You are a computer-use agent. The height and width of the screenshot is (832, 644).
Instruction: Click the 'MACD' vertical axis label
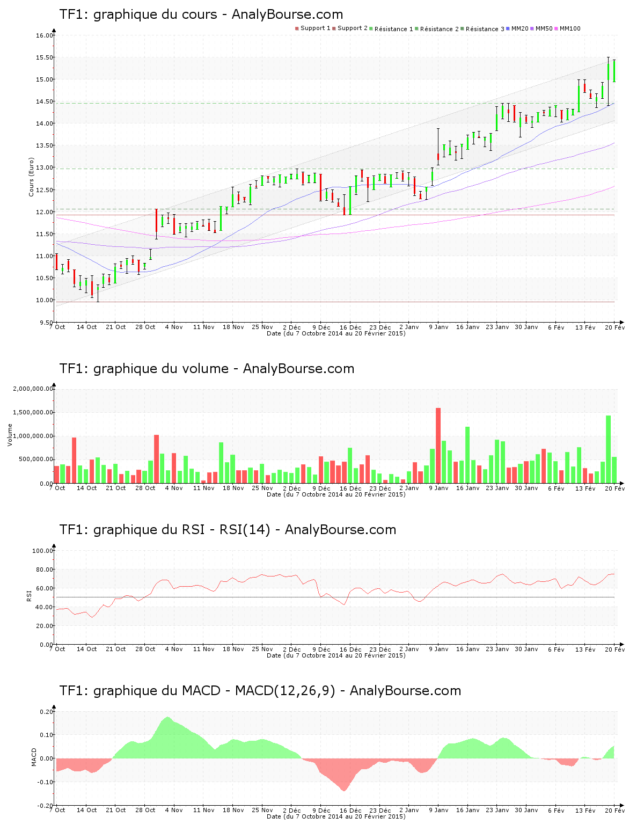click(34, 757)
